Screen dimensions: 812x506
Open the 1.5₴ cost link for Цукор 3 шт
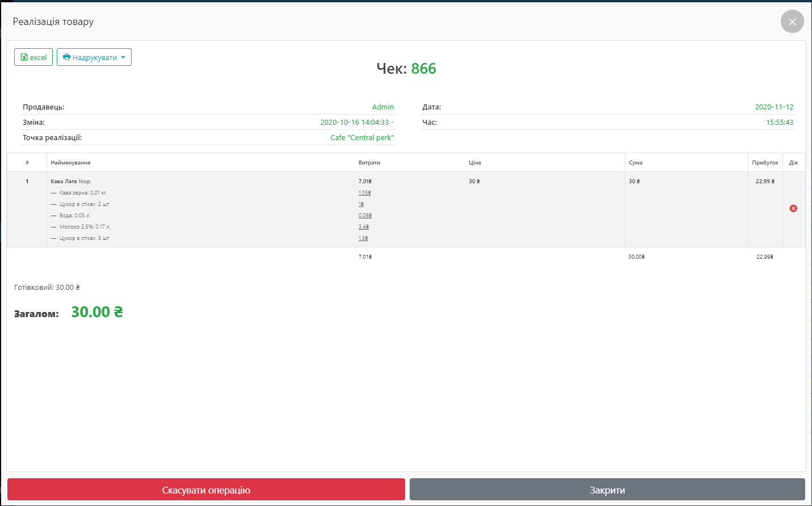pyautogui.click(x=363, y=238)
